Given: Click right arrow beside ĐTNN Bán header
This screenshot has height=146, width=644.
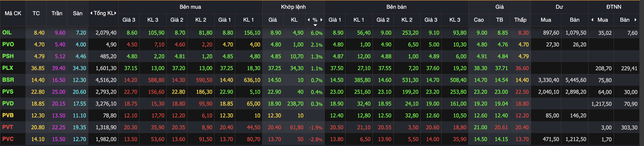Looking at the screenshot, I should (x=635, y=20).
